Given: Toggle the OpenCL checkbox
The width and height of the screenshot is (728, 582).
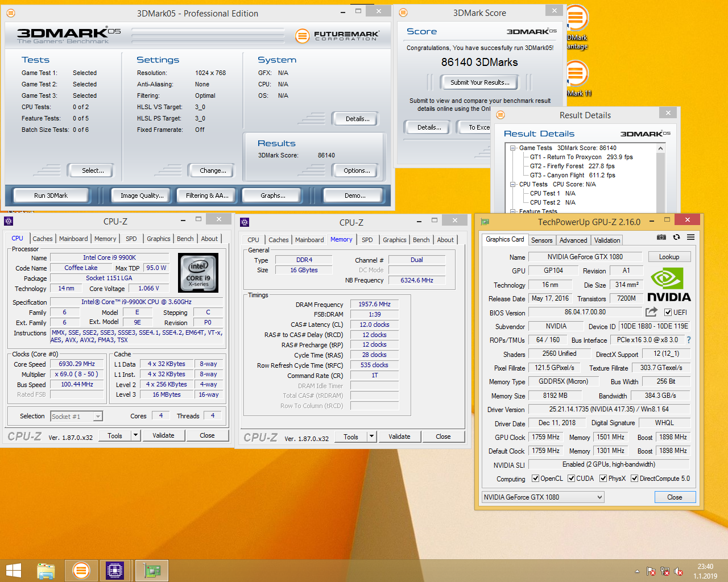Looking at the screenshot, I should click(535, 479).
